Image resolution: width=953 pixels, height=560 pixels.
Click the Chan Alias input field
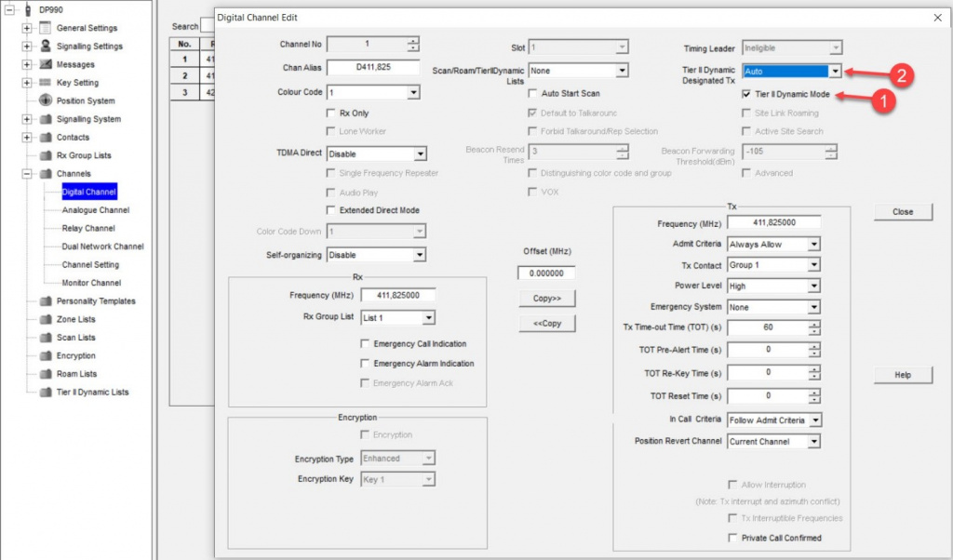(373, 67)
